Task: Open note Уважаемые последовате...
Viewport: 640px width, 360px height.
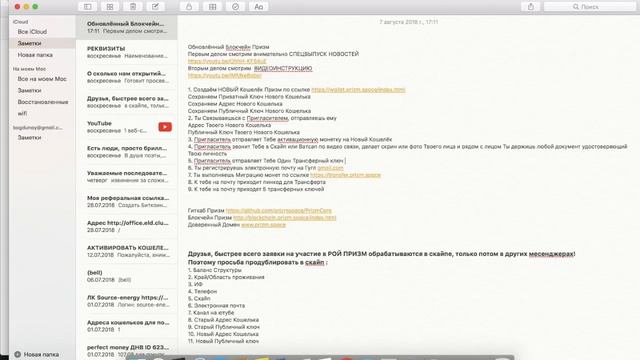Action: pos(127,176)
